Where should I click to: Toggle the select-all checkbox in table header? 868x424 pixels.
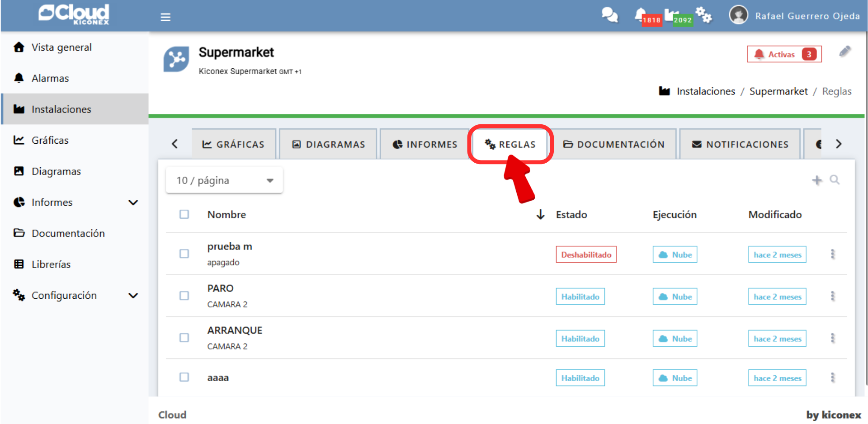point(184,214)
